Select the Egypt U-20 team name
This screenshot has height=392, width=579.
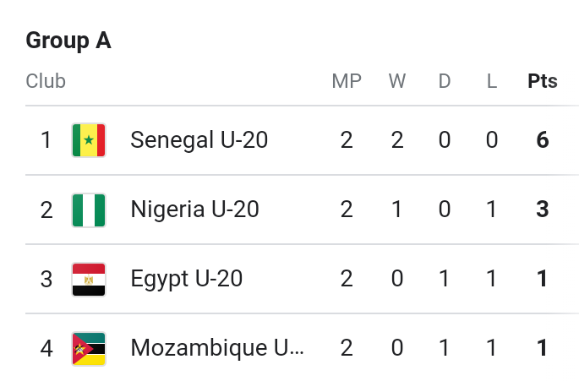pos(186,279)
